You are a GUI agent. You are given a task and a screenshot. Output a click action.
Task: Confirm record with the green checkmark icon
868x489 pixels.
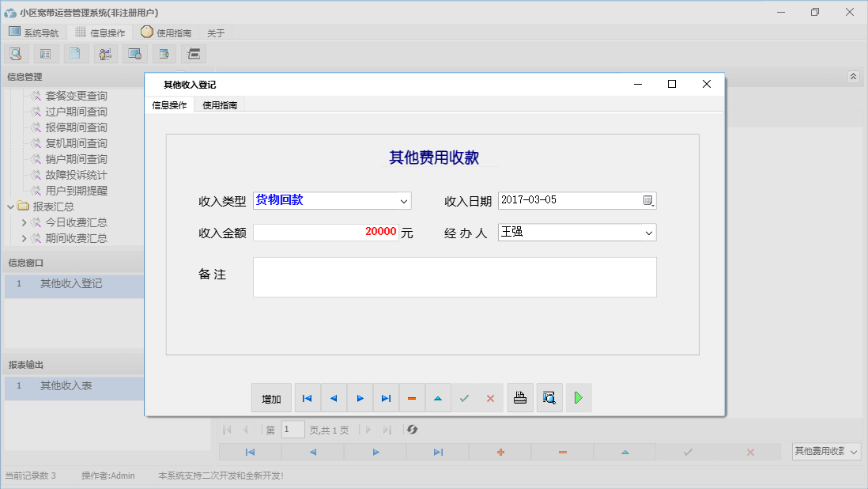click(464, 398)
